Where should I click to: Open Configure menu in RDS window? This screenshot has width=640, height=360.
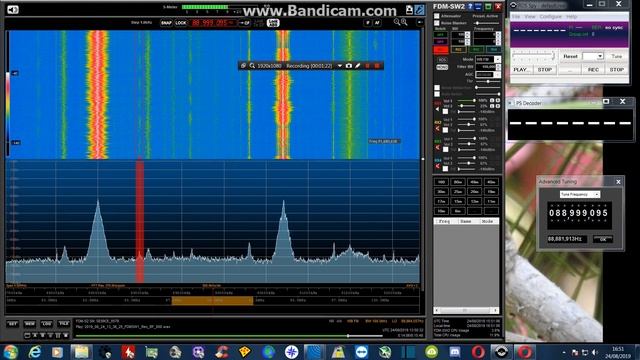pyautogui.click(x=551, y=17)
